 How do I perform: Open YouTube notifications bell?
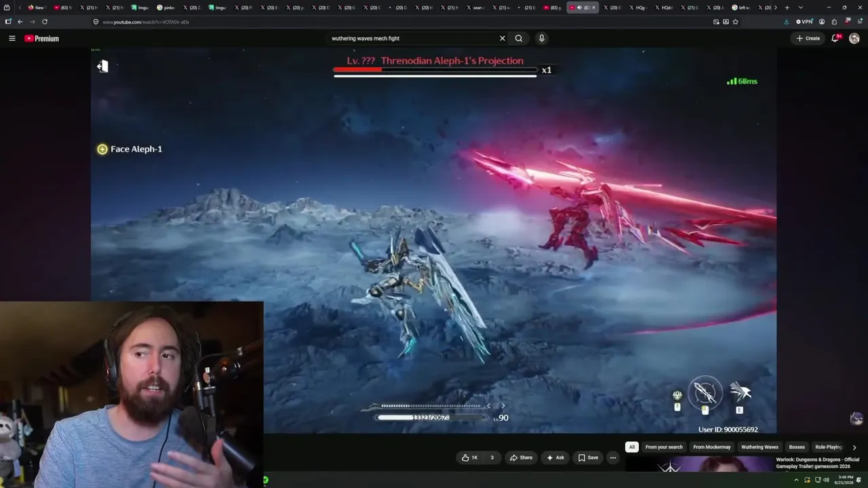click(836, 39)
